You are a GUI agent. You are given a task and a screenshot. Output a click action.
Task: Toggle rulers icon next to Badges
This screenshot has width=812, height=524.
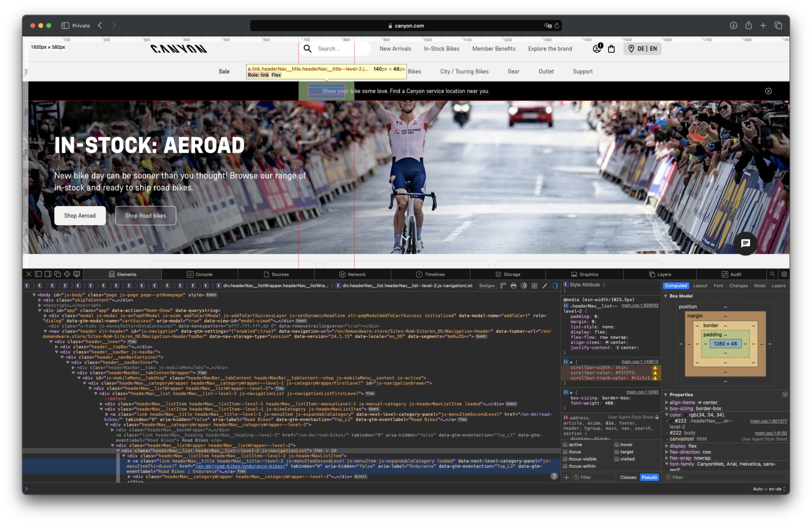[503, 286]
